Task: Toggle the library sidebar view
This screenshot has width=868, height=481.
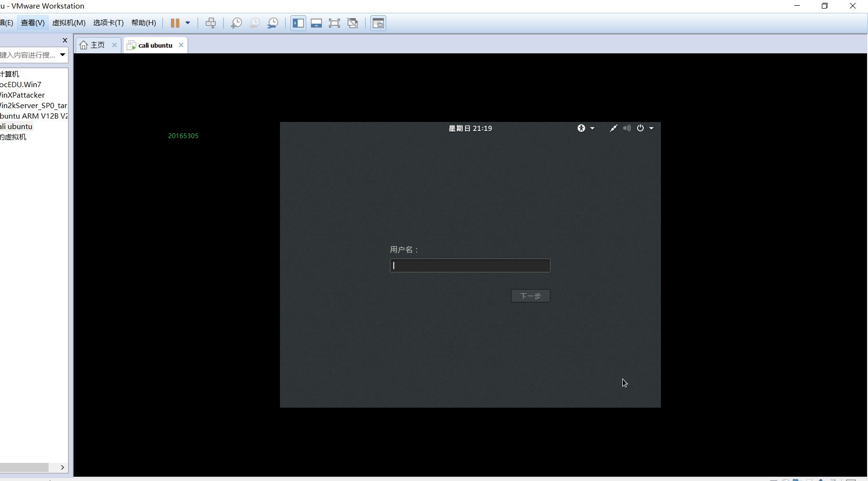Action: pyautogui.click(x=299, y=23)
